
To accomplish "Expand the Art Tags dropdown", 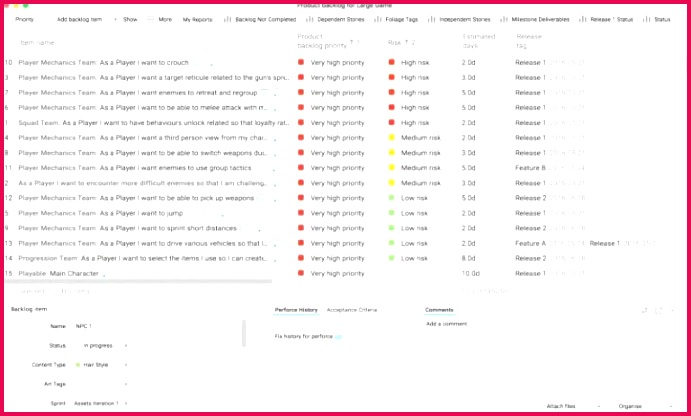I will click(126, 384).
